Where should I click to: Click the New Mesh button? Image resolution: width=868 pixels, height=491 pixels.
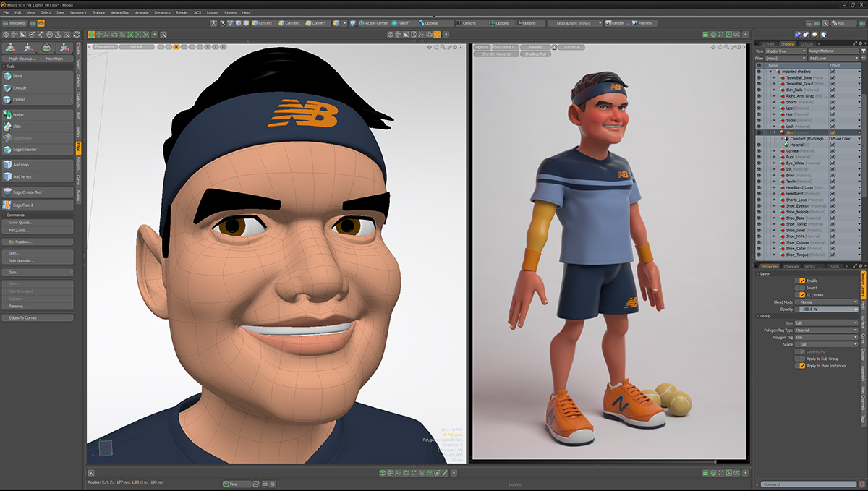(55, 59)
